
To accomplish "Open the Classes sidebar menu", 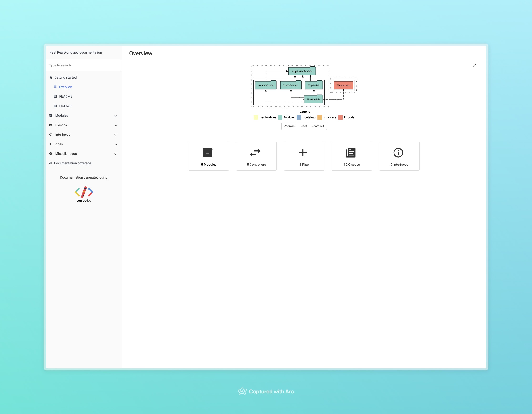I will coord(84,125).
